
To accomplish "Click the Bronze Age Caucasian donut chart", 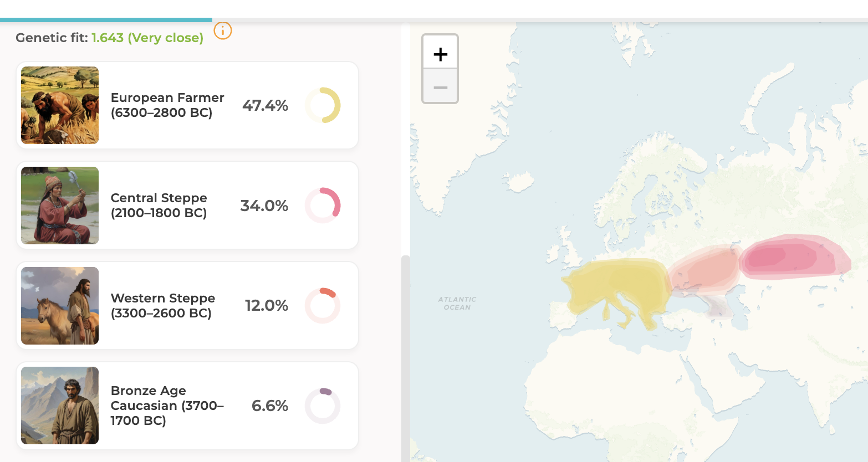I will pos(323,406).
